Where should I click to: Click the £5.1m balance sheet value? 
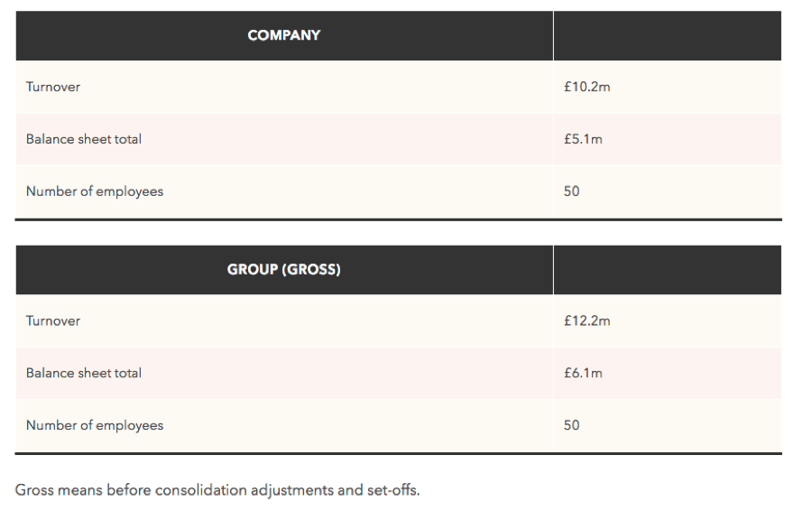coord(583,139)
